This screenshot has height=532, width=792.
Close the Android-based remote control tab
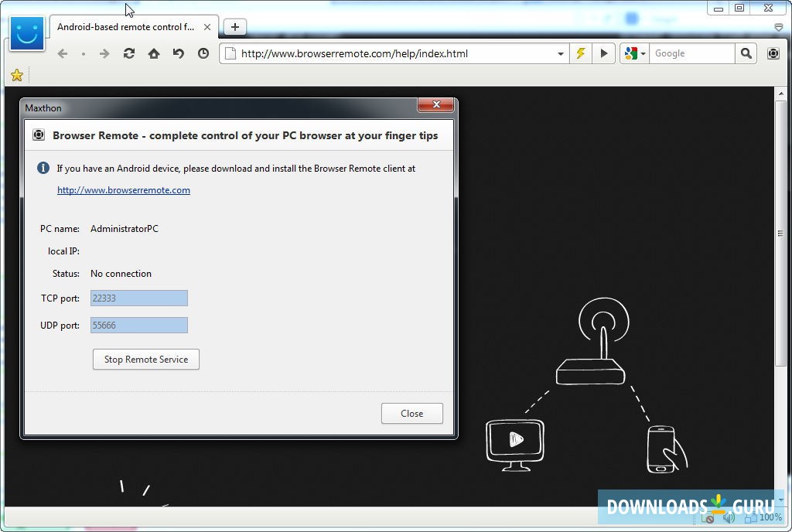coord(207,27)
